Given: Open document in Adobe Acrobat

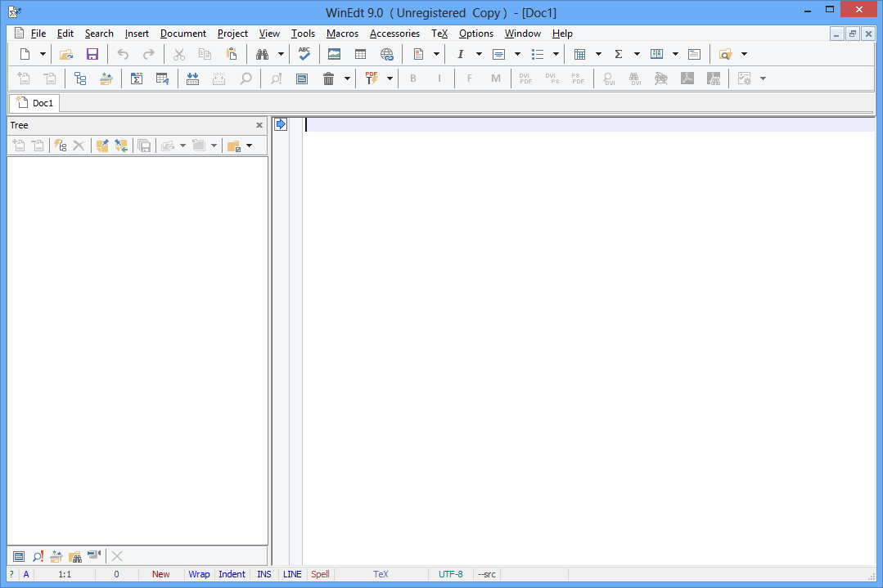Looking at the screenshot, I should (687, 78).
